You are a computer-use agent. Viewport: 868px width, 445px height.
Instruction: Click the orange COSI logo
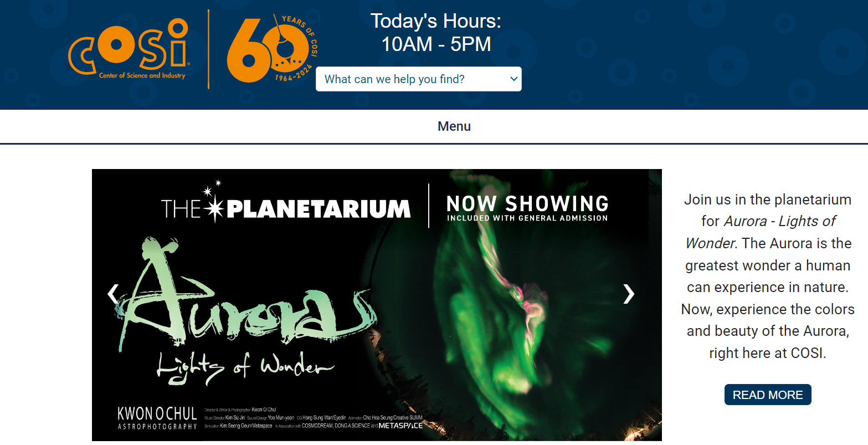129,49
